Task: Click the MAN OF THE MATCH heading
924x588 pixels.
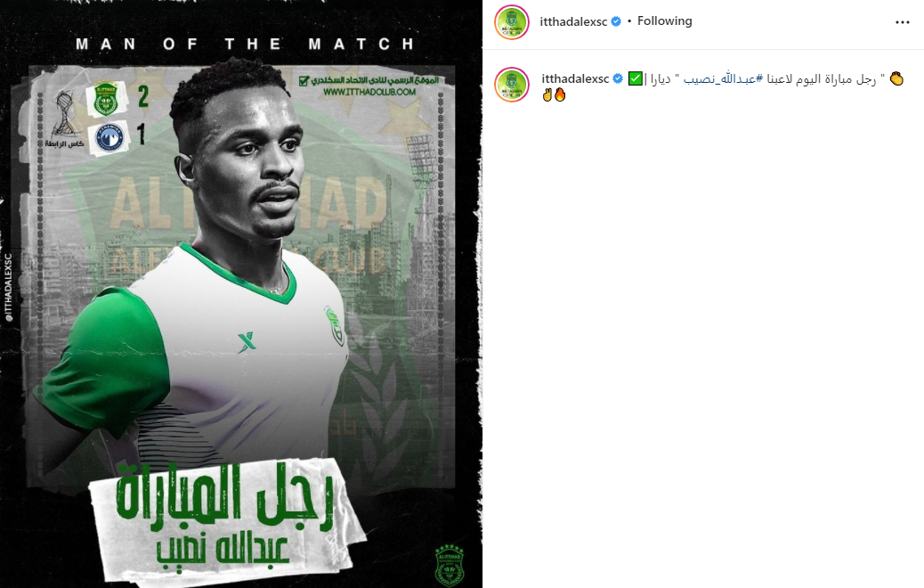Action: pos(245,44)
